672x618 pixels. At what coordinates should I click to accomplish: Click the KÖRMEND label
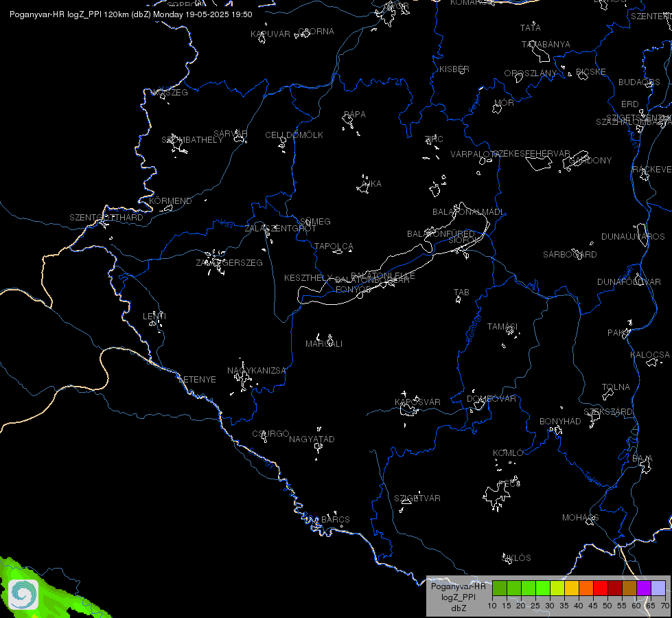click(170, 201)
